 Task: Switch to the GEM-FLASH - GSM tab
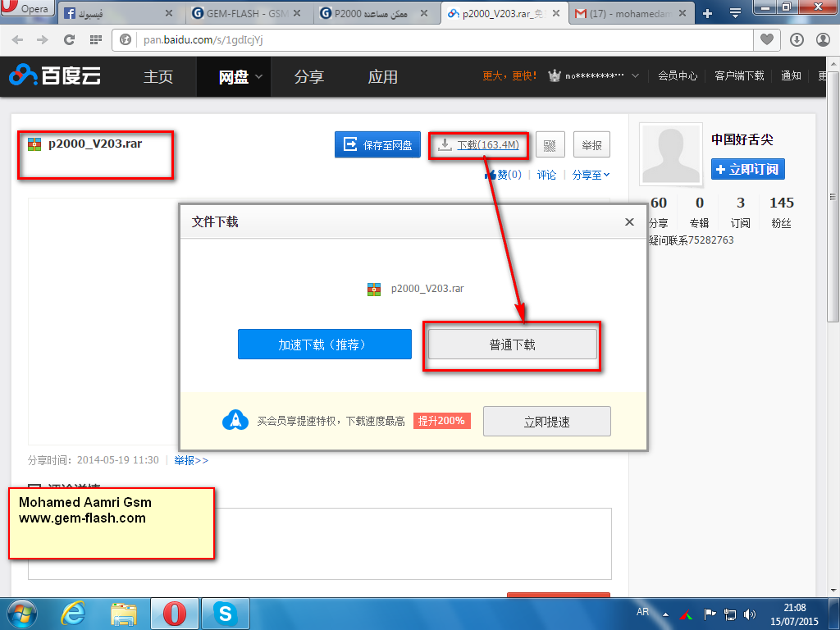(246, 13)
